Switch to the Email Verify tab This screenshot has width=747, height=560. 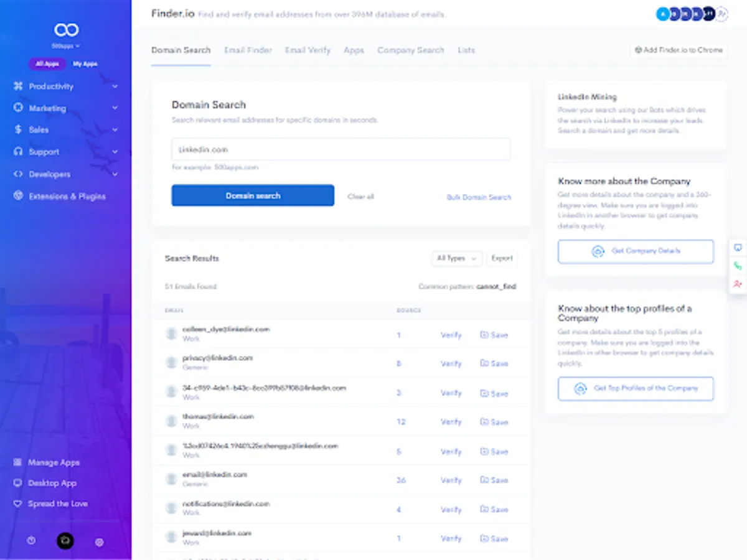click(308, 50)
